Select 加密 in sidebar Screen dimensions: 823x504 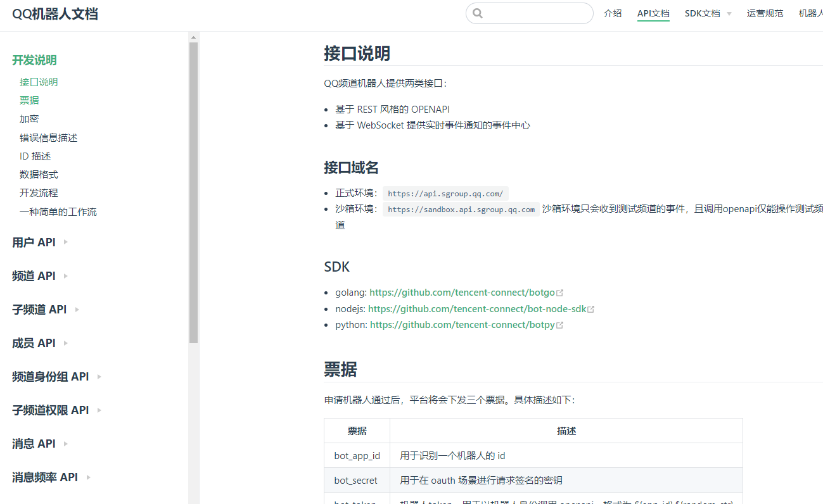coord(29,118)
